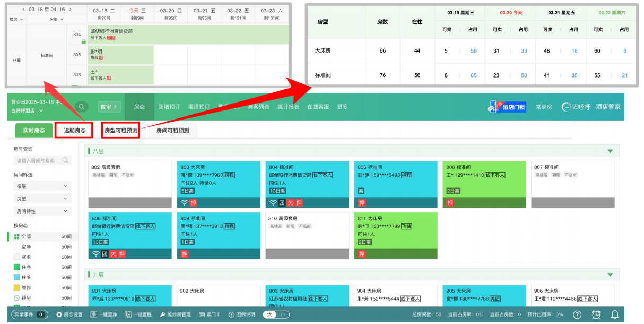
Task: Open notifications via the bell icon
Action: (614, 314)
